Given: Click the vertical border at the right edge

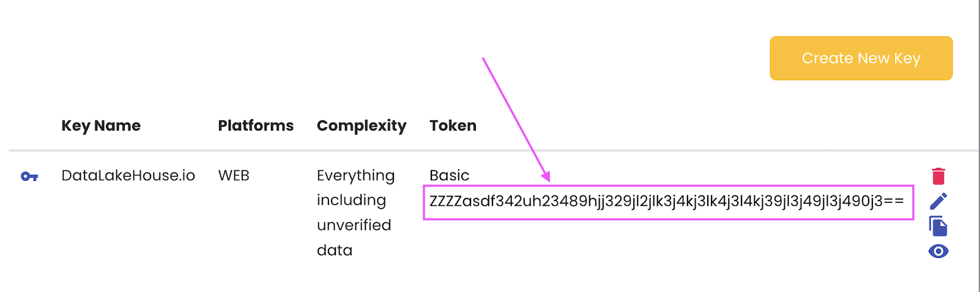Looking at the screenshot, I should pyautogui.click(x=978, y=146).
